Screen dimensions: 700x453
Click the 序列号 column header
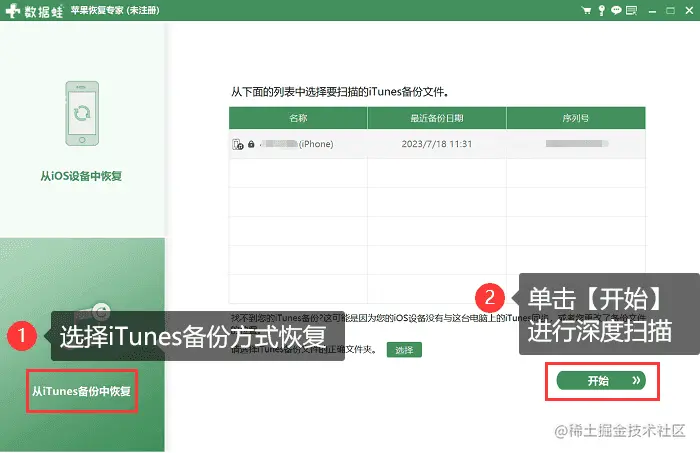click(x=576, y=118)
